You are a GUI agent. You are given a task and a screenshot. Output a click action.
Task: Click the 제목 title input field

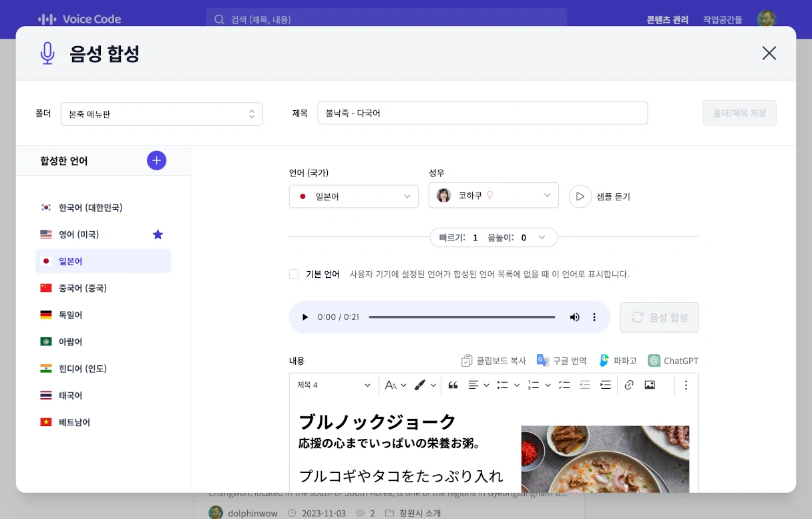pos(482,113)
